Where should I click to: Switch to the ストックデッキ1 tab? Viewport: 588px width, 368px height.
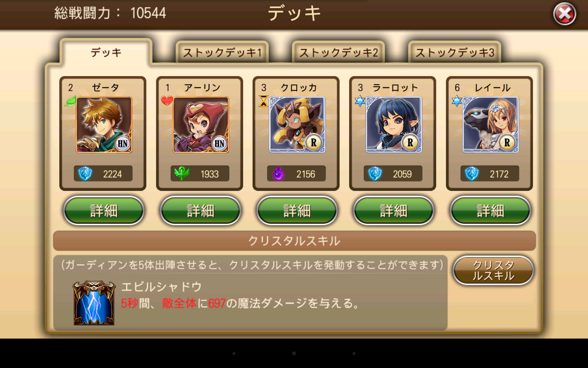(x=222, y=53)
